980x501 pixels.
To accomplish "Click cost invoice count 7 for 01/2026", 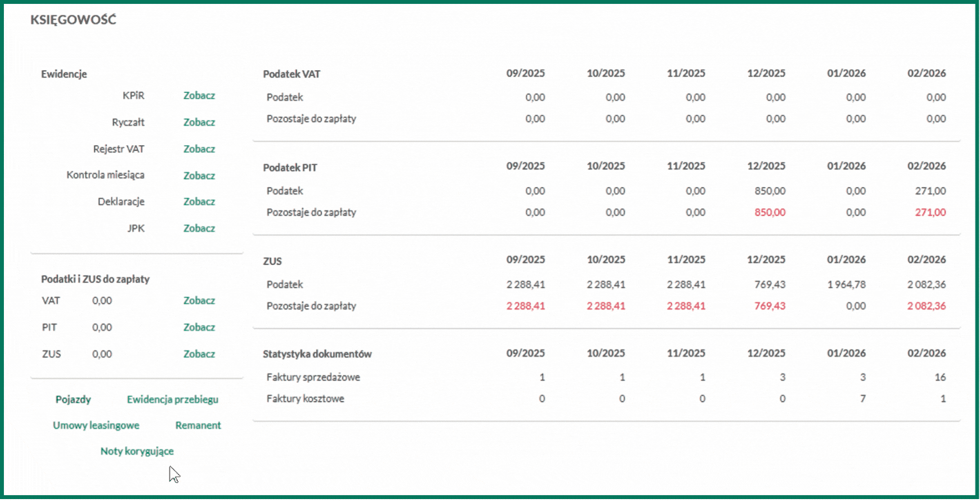I will 863,399.
